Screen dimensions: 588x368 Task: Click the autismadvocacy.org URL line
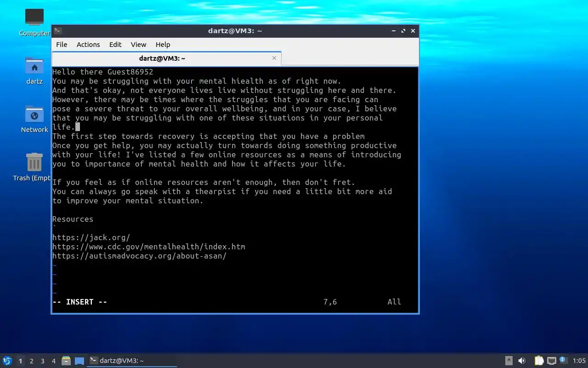[139, 256]
